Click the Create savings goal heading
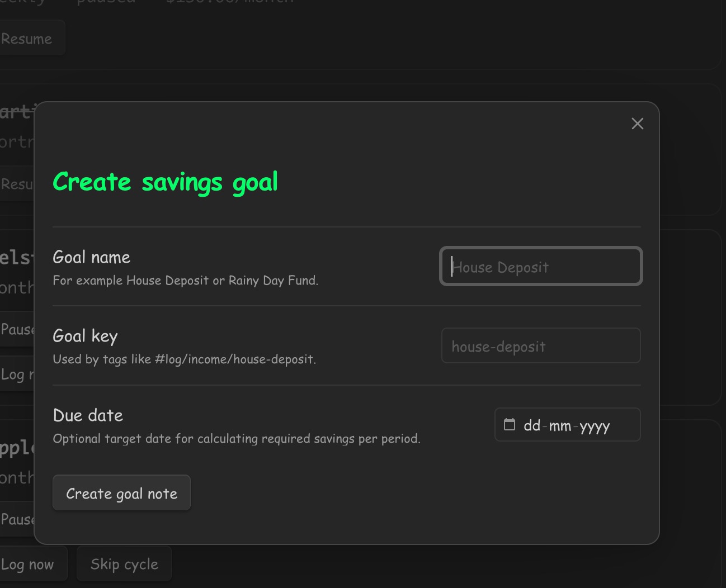The image size is (726, 588). [165, 182]
